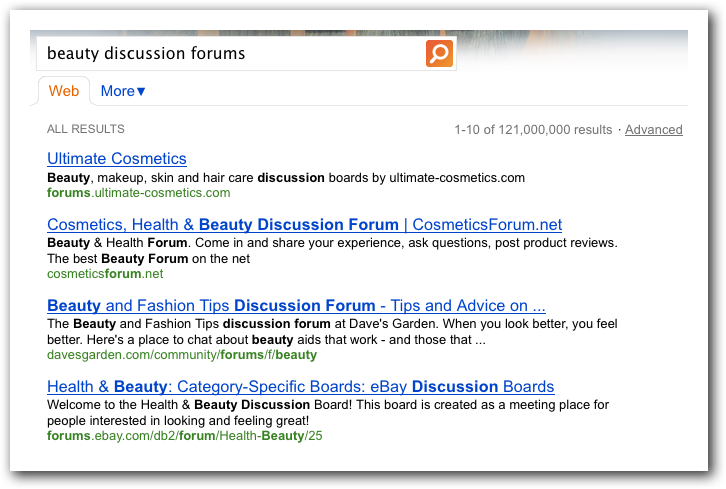
Task: Open the Ultimate Cosmetics result
Action: (117, 158)
